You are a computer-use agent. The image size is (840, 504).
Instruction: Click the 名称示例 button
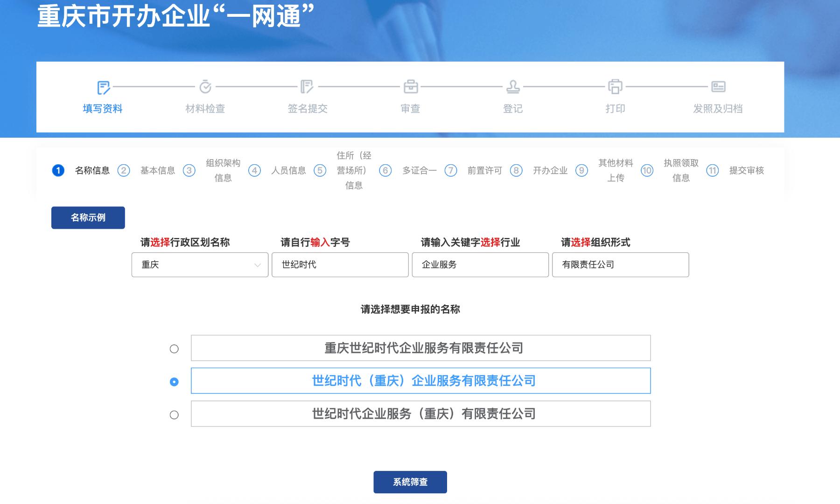(x=88, y=217)
